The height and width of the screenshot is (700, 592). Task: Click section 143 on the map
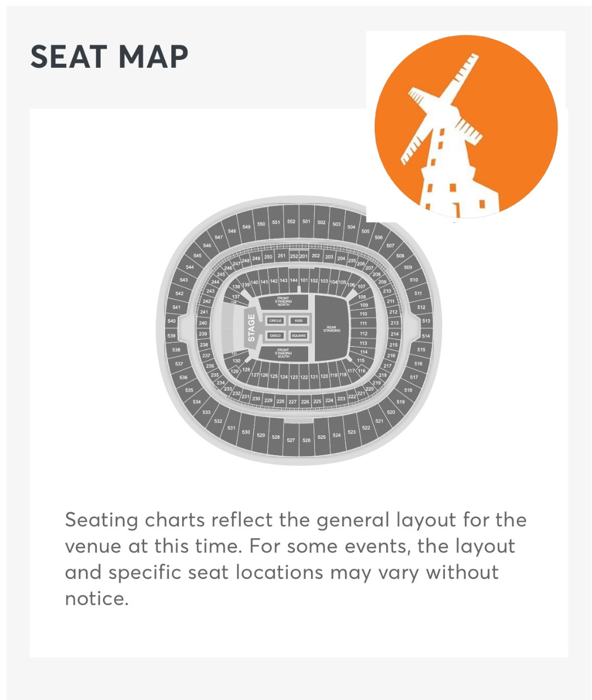pyautogui.click(x=283, y=280)
